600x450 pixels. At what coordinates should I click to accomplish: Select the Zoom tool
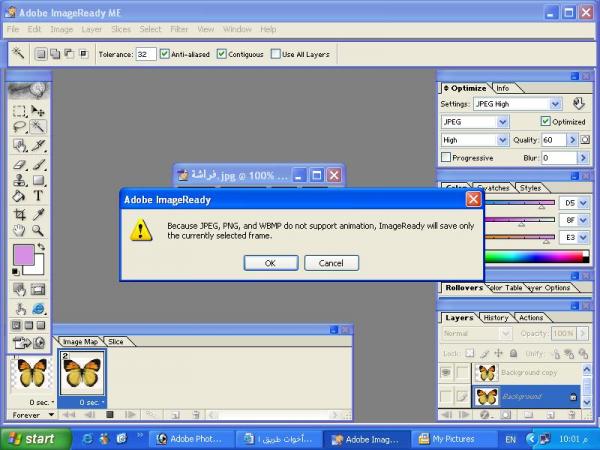38,230
